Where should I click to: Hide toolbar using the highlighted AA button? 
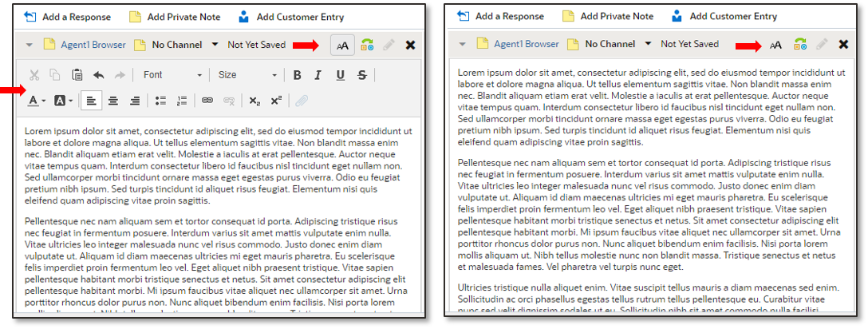(343, 45)
